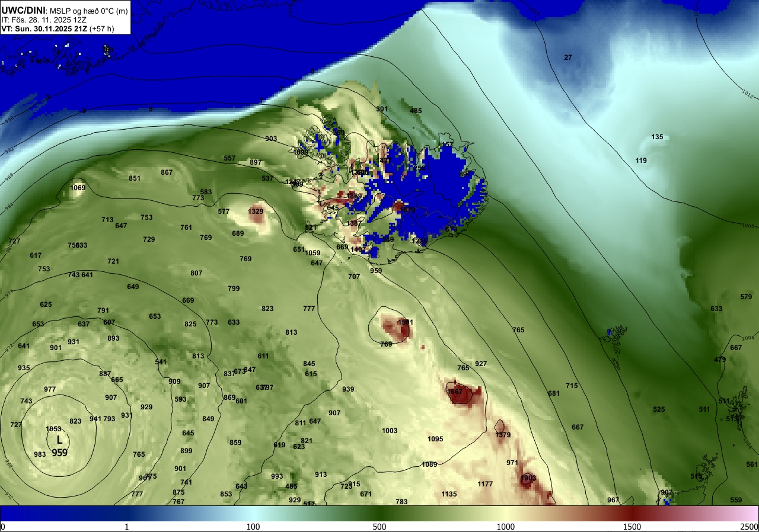The height and width of the screenshot is (532, 759).
Task: Click the height value '27' in the blue area
Action: [x=568, y=57]
